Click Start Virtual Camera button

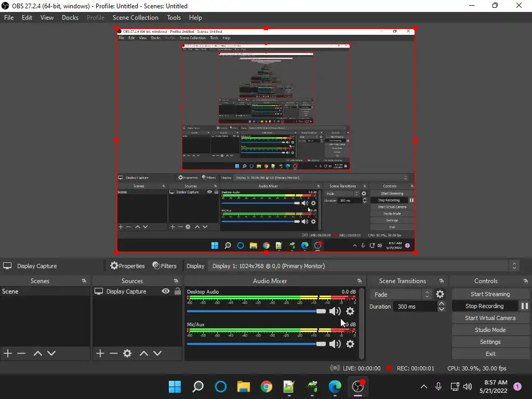(x=490, y=318)
